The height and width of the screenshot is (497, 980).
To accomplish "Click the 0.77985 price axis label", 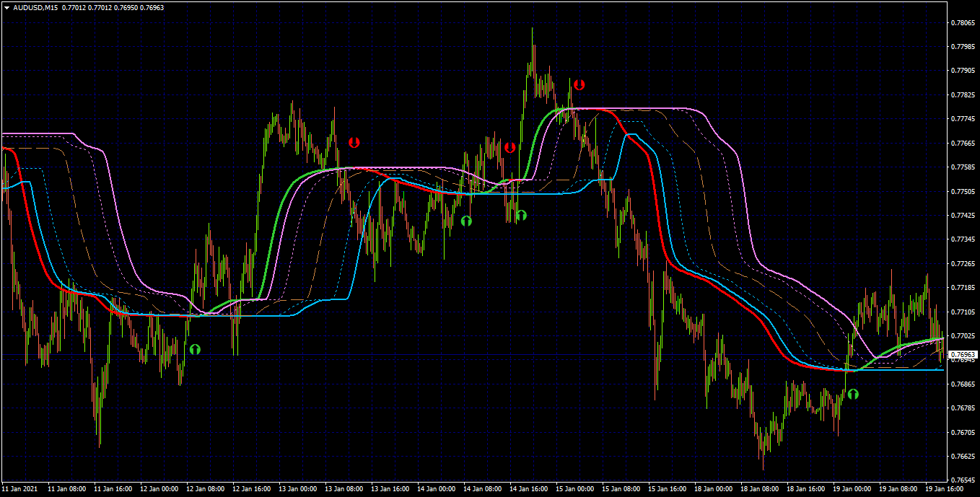I will [963, 47].
